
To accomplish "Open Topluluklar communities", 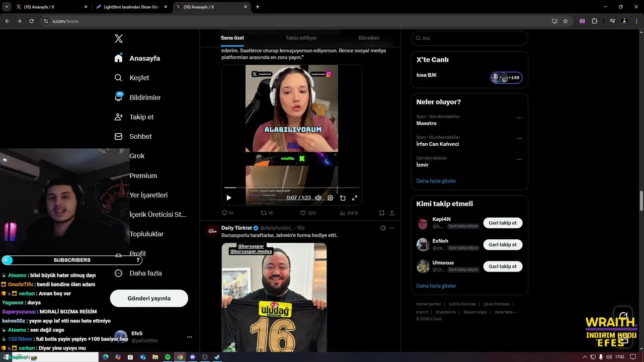I will point(146,234).
